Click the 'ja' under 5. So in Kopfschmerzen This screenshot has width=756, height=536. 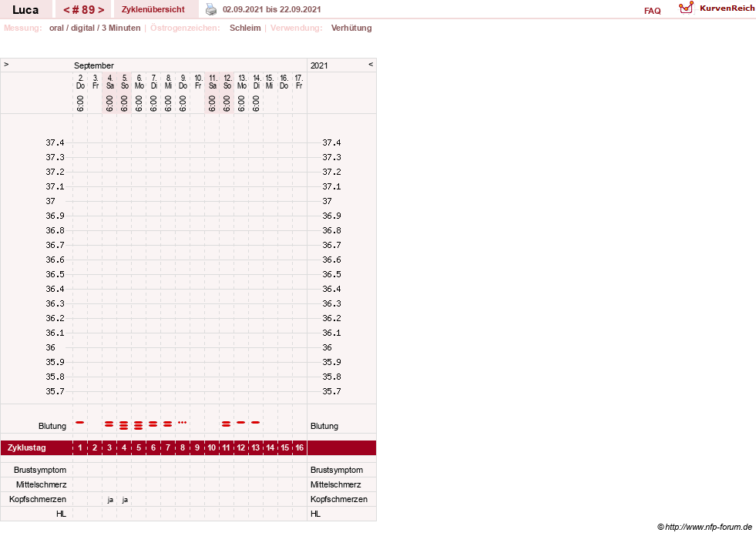click(124, 500)
